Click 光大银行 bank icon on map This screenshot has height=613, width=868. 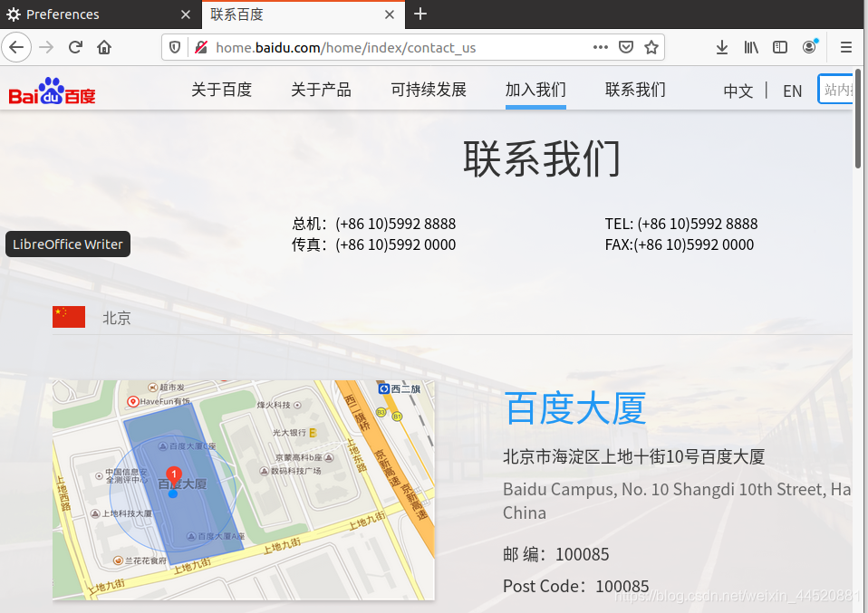click(x=313, y=433)
